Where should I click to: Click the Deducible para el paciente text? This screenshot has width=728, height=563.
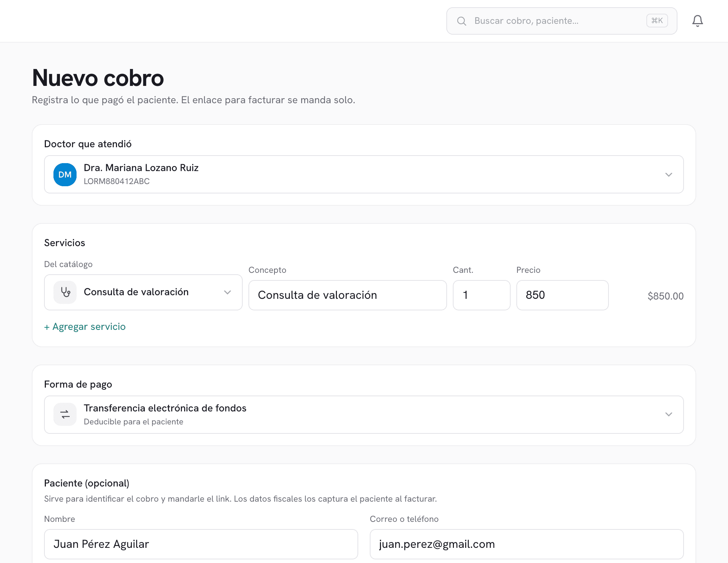tap(134, 422)
